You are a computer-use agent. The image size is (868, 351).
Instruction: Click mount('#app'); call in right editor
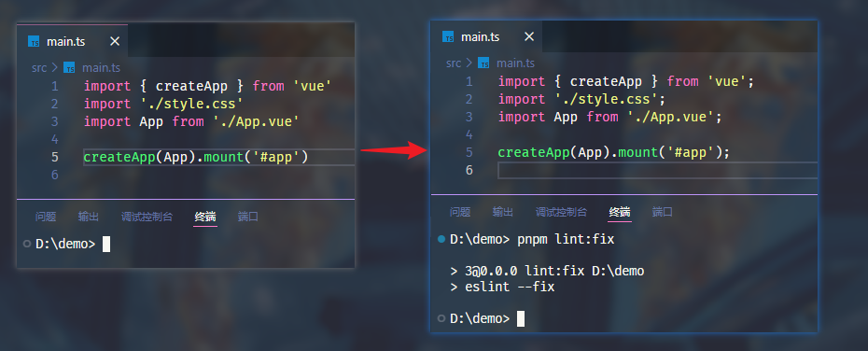pos(674,153)
